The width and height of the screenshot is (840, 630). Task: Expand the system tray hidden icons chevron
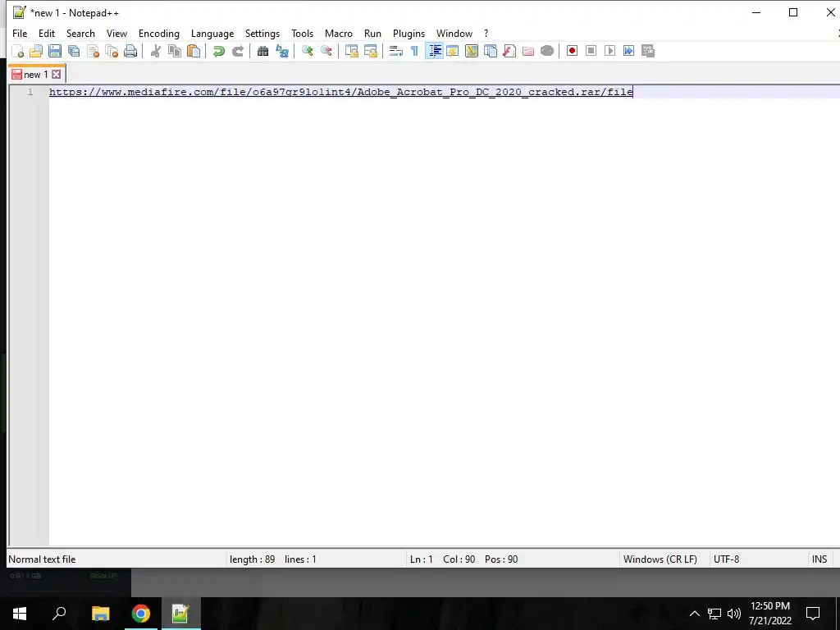tap(694, 614)
